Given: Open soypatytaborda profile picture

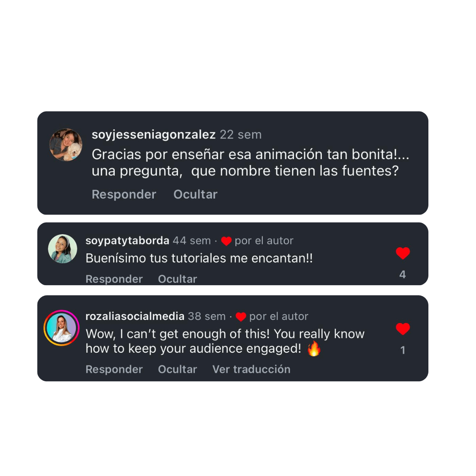Looking at the screenshot, I should pos(63,249).
